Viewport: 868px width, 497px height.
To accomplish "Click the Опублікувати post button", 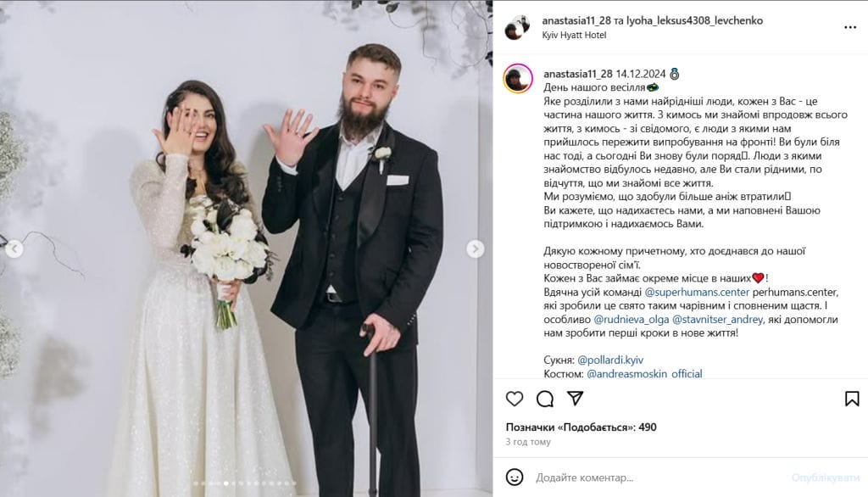I will (825, 477).
